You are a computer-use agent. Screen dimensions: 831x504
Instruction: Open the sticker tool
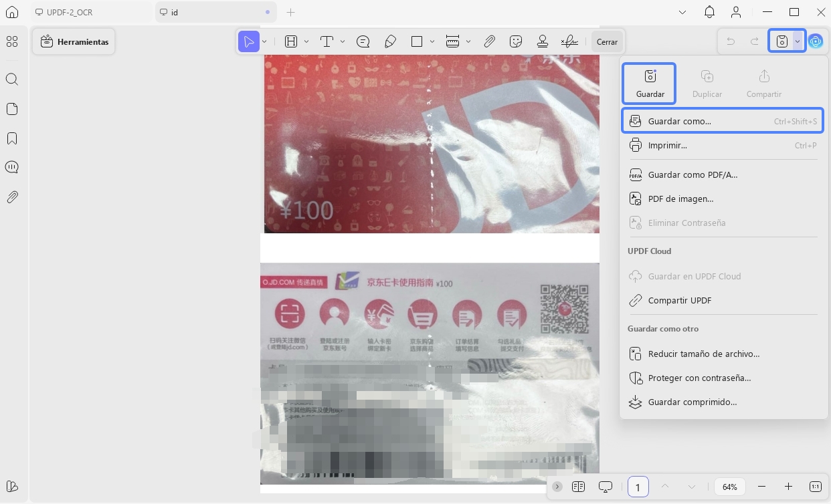pos(516,41)
